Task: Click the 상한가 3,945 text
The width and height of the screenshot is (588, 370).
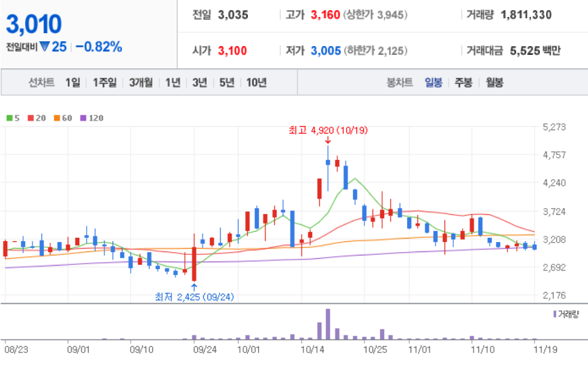Action: 375,15
